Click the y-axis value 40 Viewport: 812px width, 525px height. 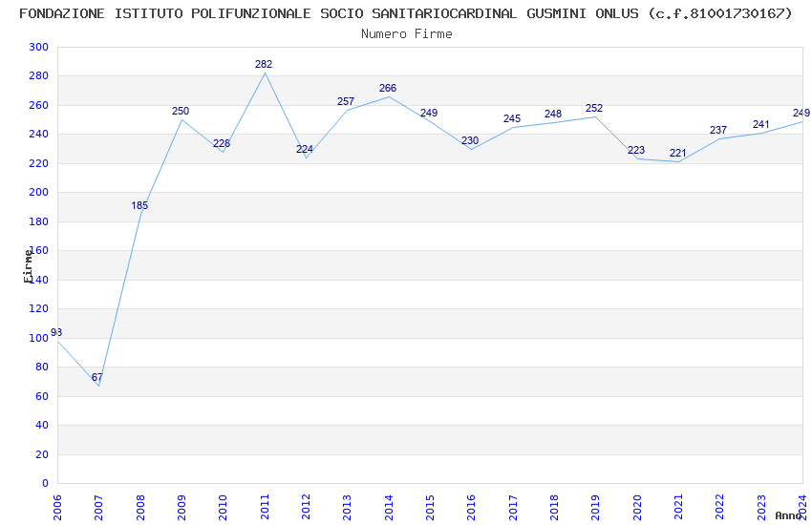(42, 425)
